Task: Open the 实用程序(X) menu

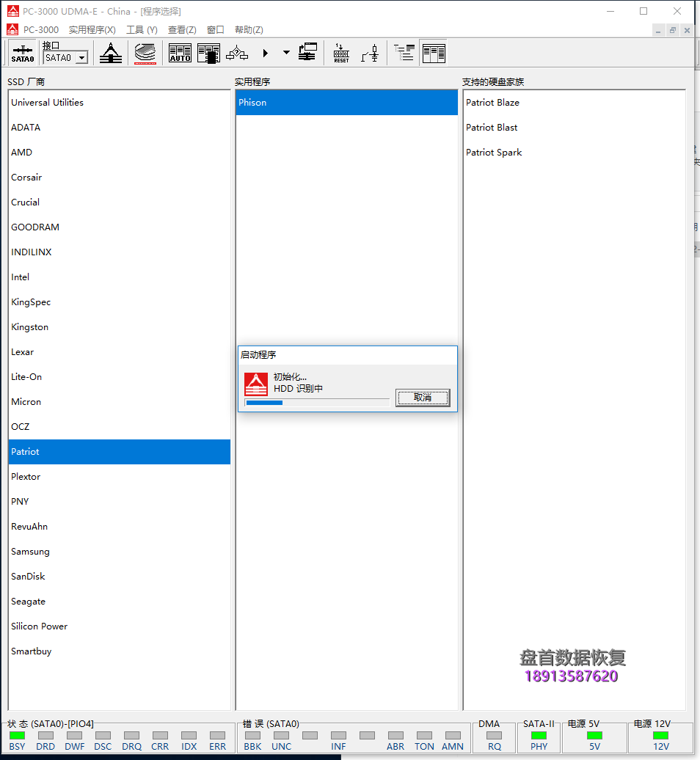Action: pos(92,29)
